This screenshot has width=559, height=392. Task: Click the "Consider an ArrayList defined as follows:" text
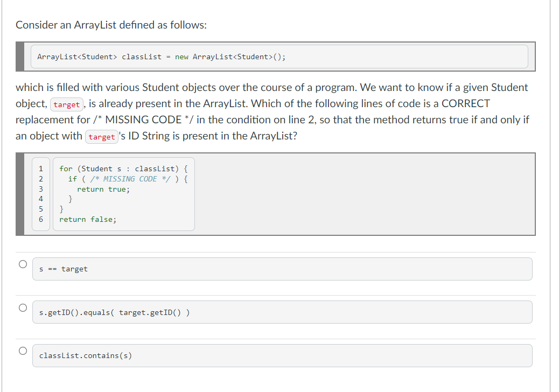[111, 25]
